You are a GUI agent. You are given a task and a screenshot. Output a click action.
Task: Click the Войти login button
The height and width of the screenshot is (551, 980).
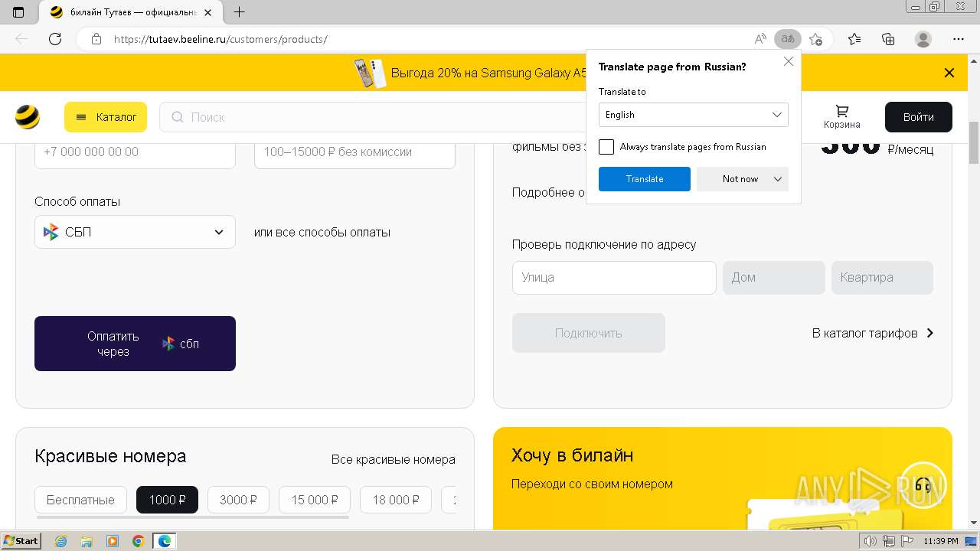coord(918,117)
